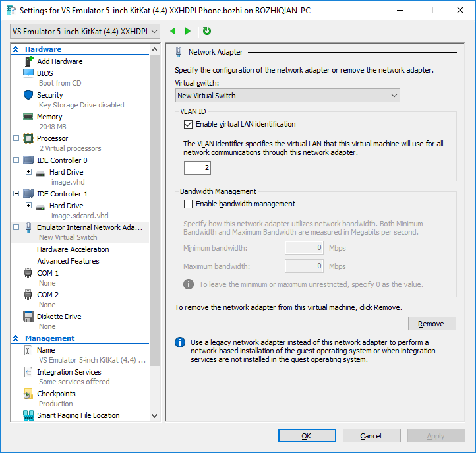This screenshot has width=476, height=453.
Task: Collapse the IDE Controller 1 node
Action: click(x=16, y=194)
